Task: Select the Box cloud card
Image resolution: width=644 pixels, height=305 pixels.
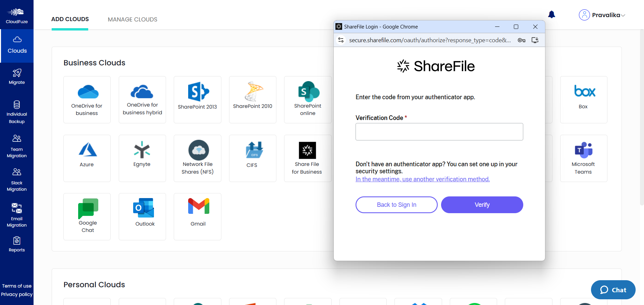Action: click(x=584, y=100)
